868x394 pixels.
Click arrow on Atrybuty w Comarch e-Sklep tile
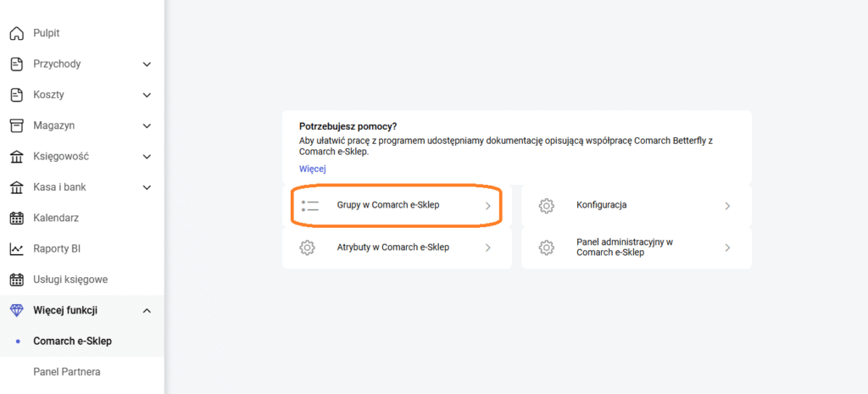click(x=488, y=247)
